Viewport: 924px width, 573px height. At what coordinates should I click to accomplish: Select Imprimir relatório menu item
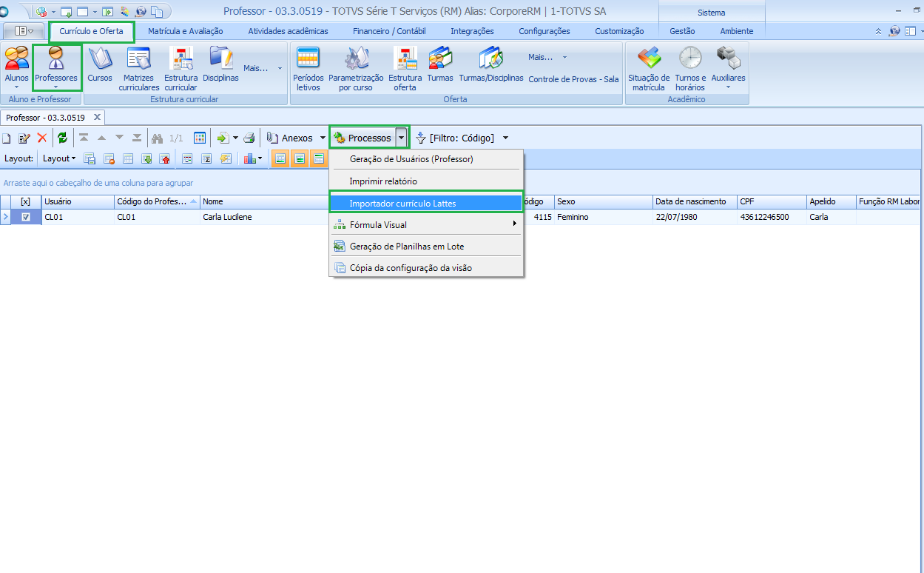[x=425, y=181]
